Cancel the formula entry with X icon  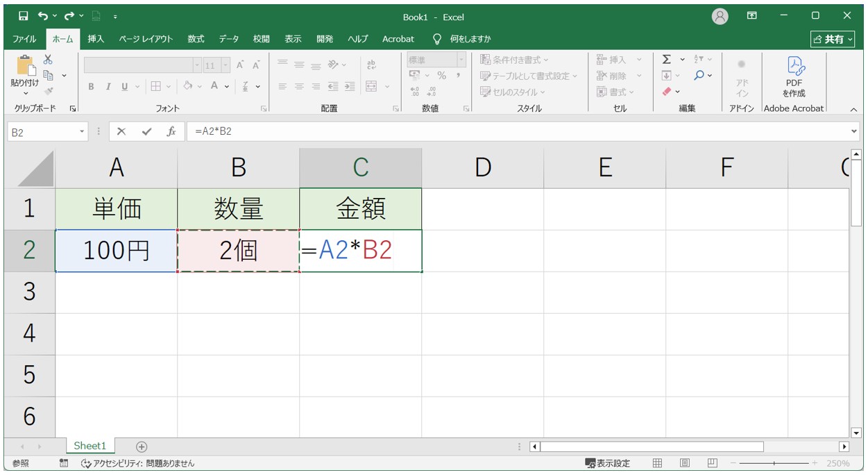click(x=121, y=131)
